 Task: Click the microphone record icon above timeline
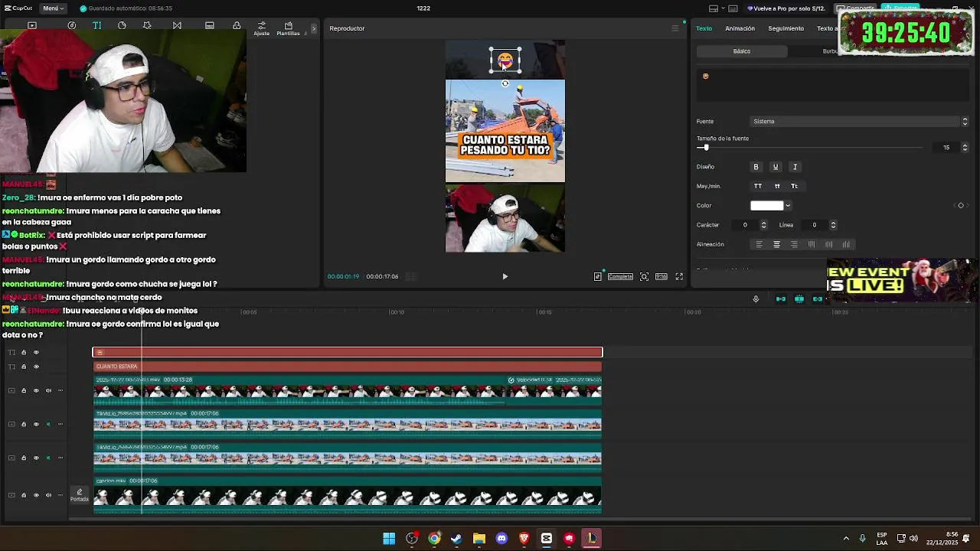[x=756, y=299]
